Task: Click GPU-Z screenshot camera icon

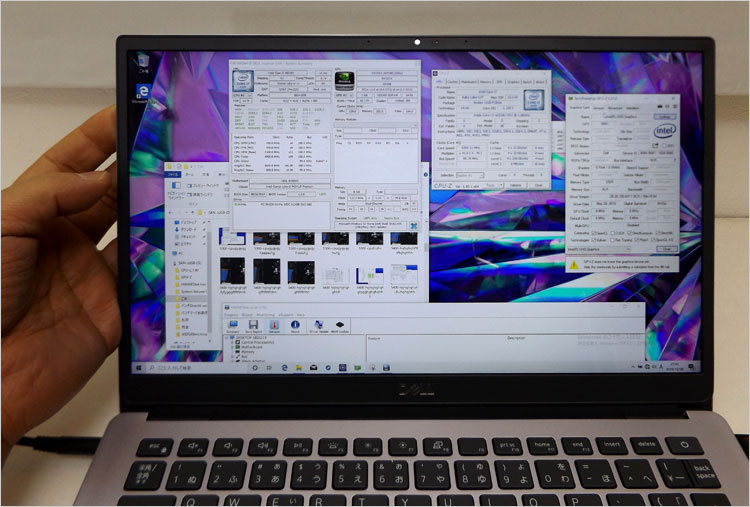Action: click(660, 106)
